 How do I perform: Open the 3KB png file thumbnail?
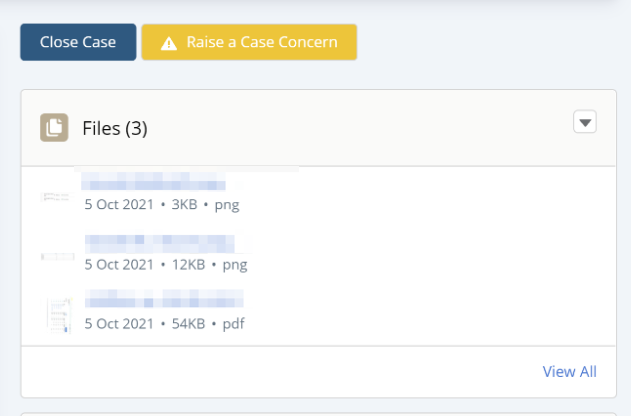(56, 196)
